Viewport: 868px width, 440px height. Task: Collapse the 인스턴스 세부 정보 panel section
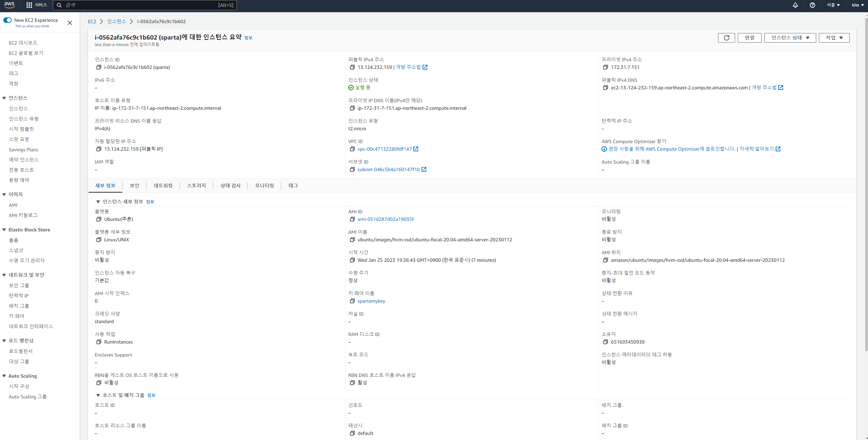point(98,202)
